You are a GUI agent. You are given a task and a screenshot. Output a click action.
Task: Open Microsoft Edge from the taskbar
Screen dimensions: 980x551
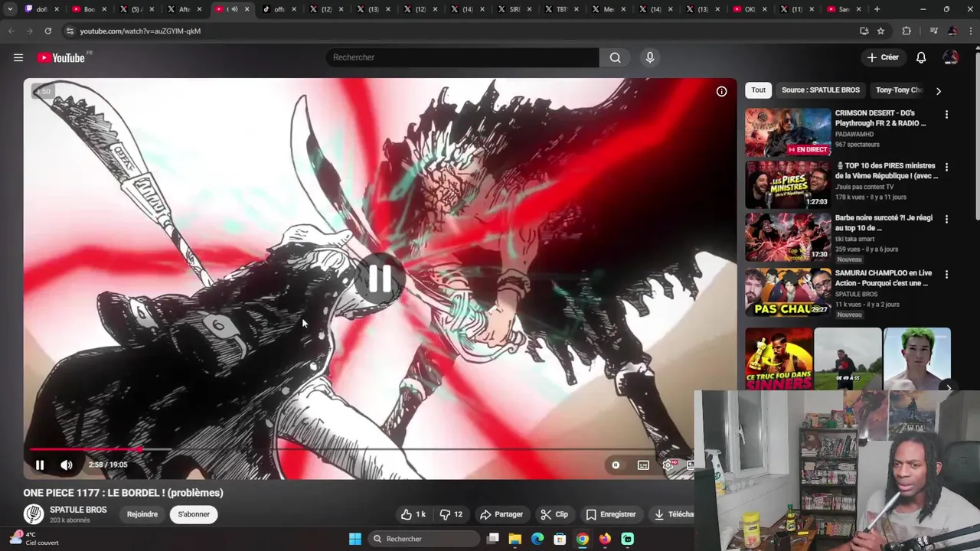click(537, 539)
